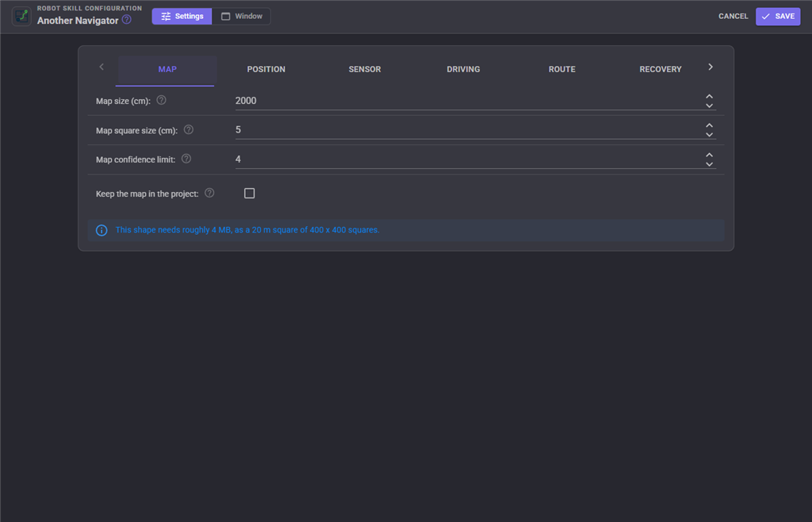Click the 'Another Navigator' title text
The image size is (812, 522).
[78, 21]
